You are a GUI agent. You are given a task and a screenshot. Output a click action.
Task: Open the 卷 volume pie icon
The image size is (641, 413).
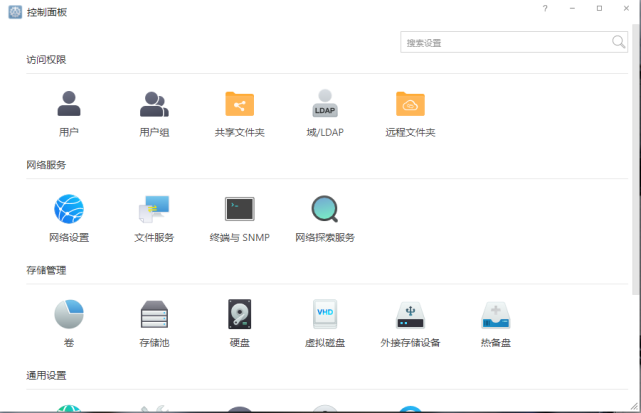tap(69, 314)
